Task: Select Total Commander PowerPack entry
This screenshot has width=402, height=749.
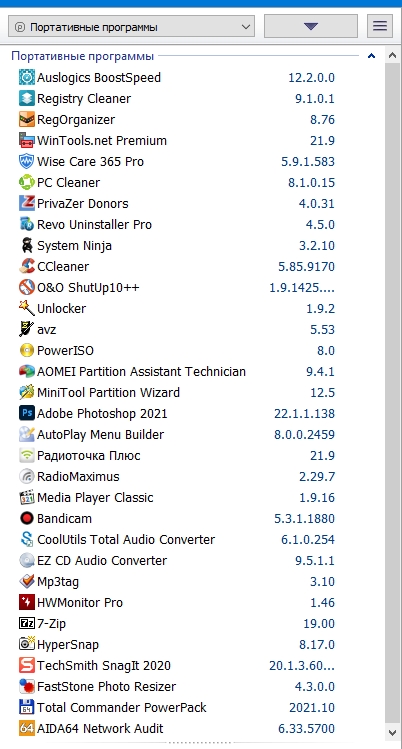Action: coord(177,707)
